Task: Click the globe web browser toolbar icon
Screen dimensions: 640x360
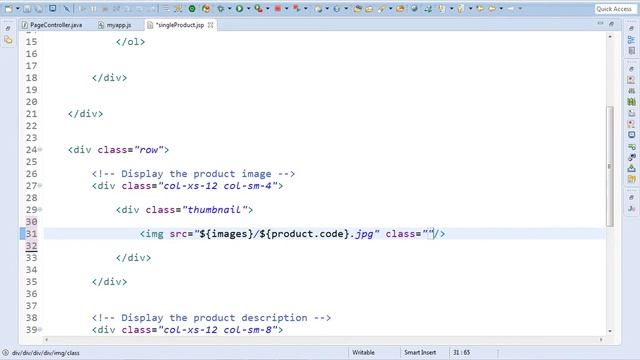Action: pyautogui.click(x=414, y=9)
